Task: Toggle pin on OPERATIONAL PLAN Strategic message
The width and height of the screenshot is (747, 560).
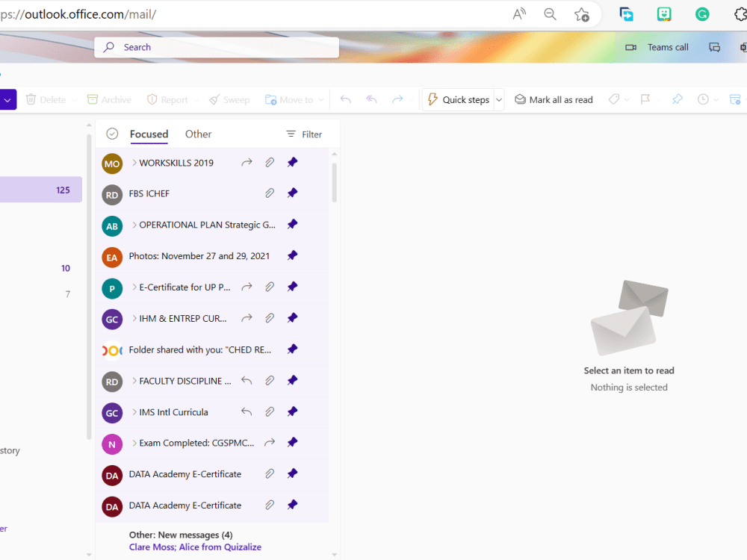Action: pyautogui.click(x=293, y=224)
